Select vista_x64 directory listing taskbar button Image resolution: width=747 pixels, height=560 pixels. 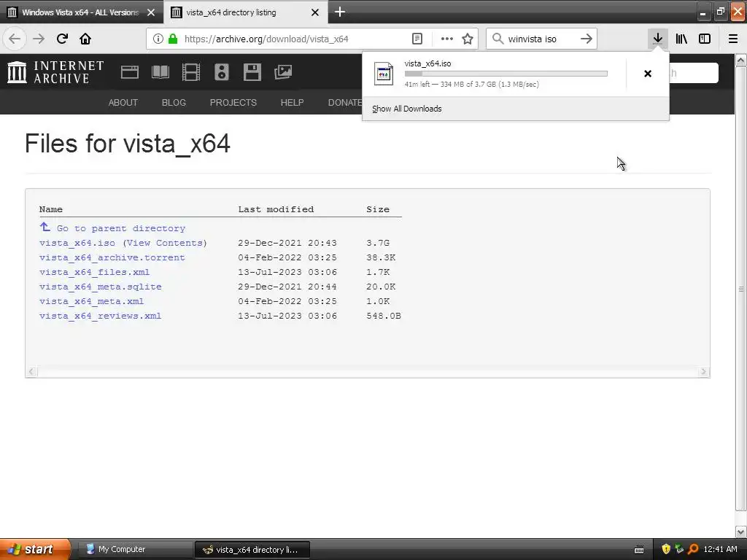(252, 550)
